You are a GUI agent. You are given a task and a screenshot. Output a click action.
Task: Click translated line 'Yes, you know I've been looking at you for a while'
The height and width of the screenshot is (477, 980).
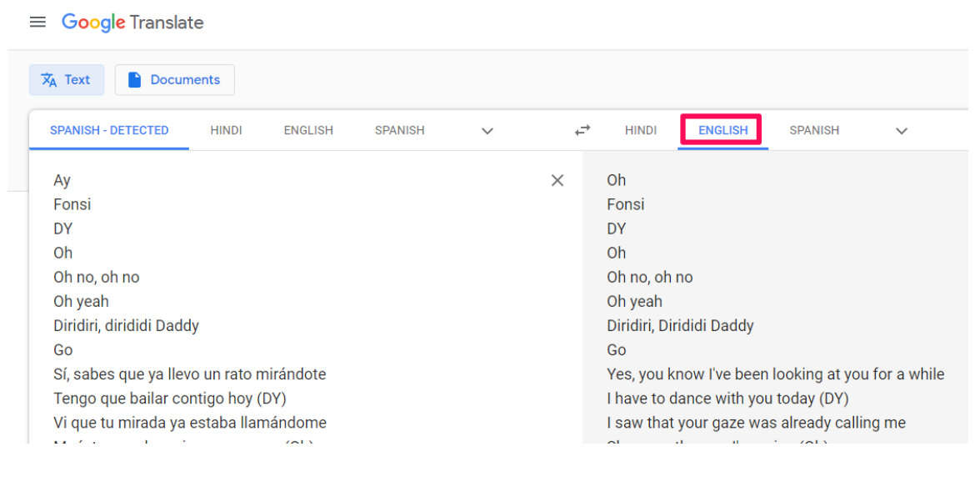tap(776, 374)
